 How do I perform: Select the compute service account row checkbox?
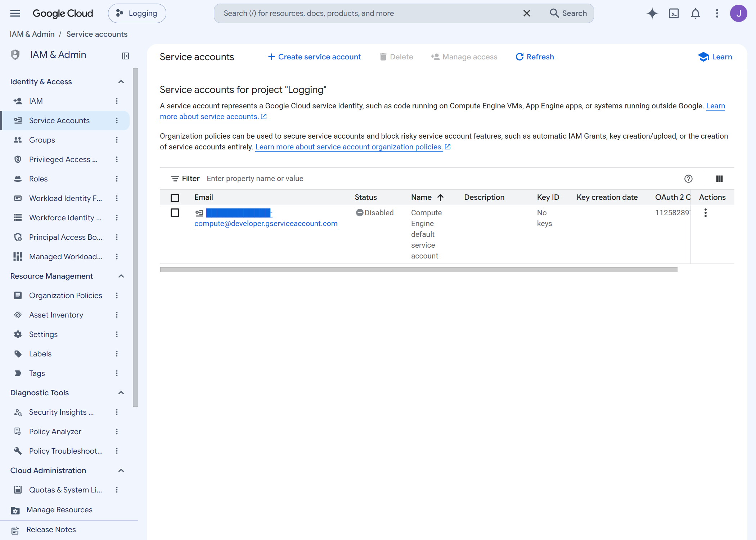tap(175, 213)
